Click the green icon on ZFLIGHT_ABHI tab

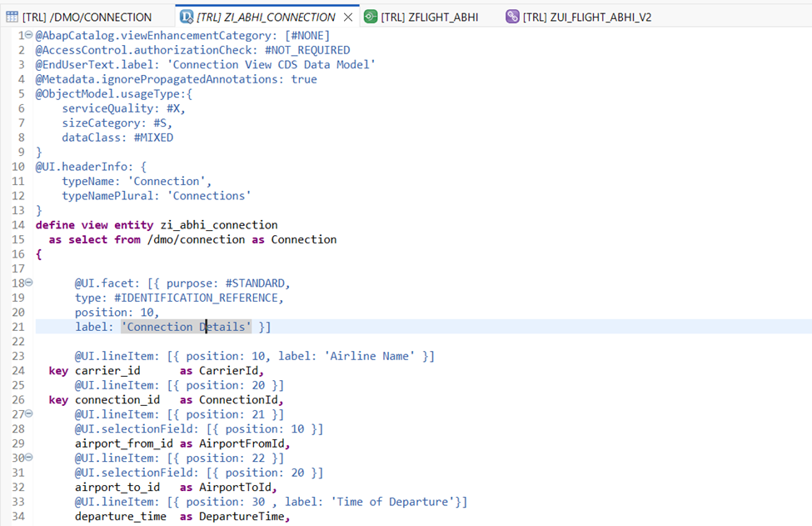371,17
